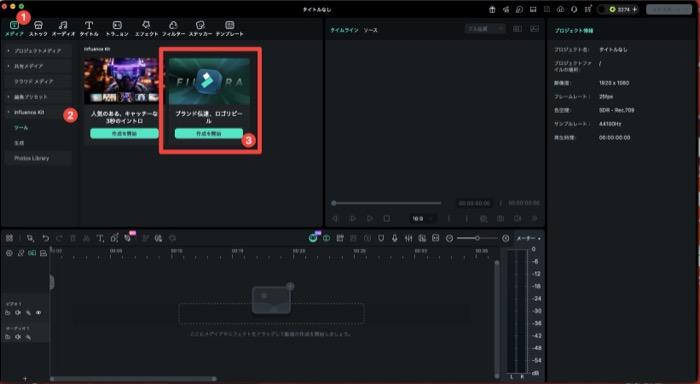Click the export button at top right
Viewport: 700px width, 384px height.
coord(669,9)
